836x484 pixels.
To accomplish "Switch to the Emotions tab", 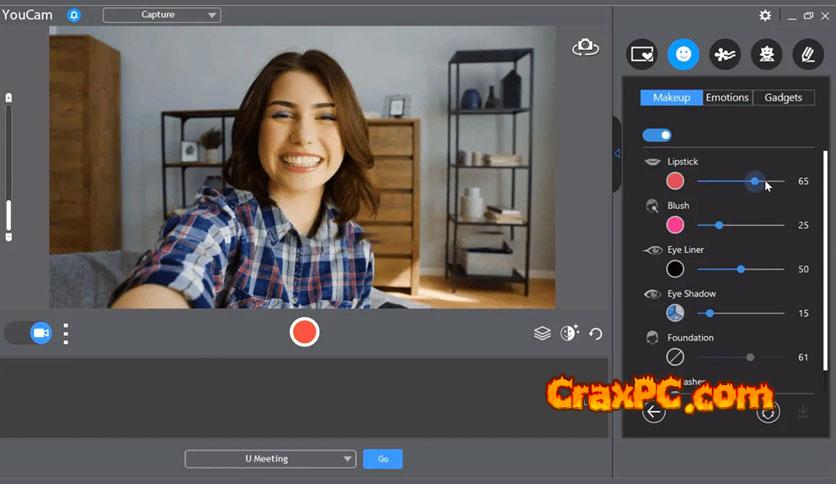I will click(x=727, y=97).
